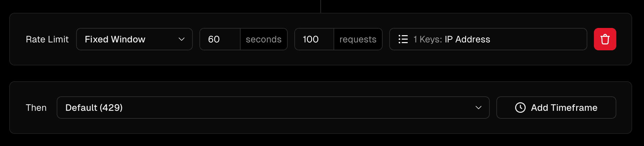Click the chevron arrow of Default (429)

[x=478, y=108]
